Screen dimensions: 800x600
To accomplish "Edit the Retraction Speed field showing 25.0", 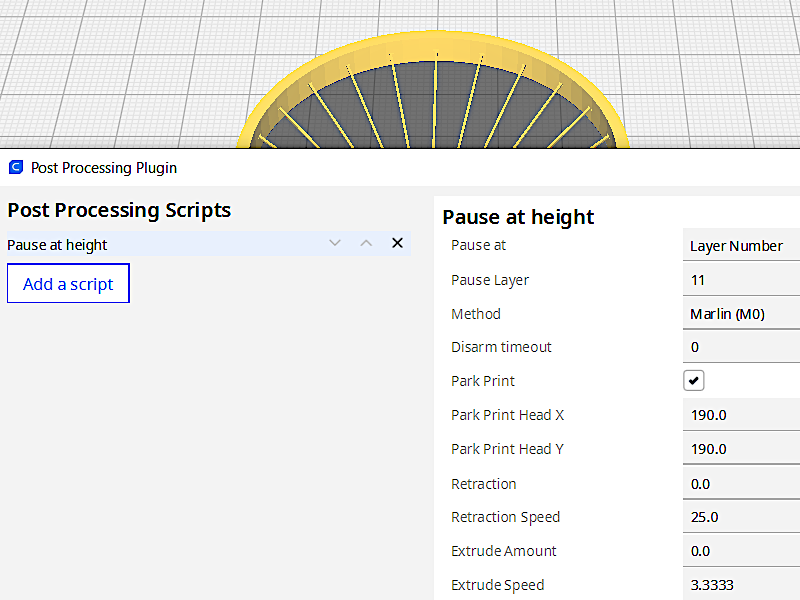I will point(741,517).
